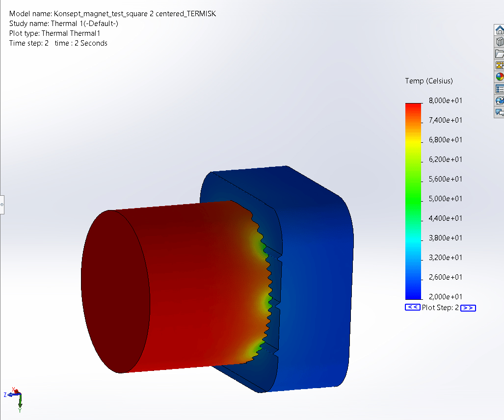The width and height of the screenshot is (504, 420).
Task: Open the File Explorer folder tab
Action: coord(500,53)
